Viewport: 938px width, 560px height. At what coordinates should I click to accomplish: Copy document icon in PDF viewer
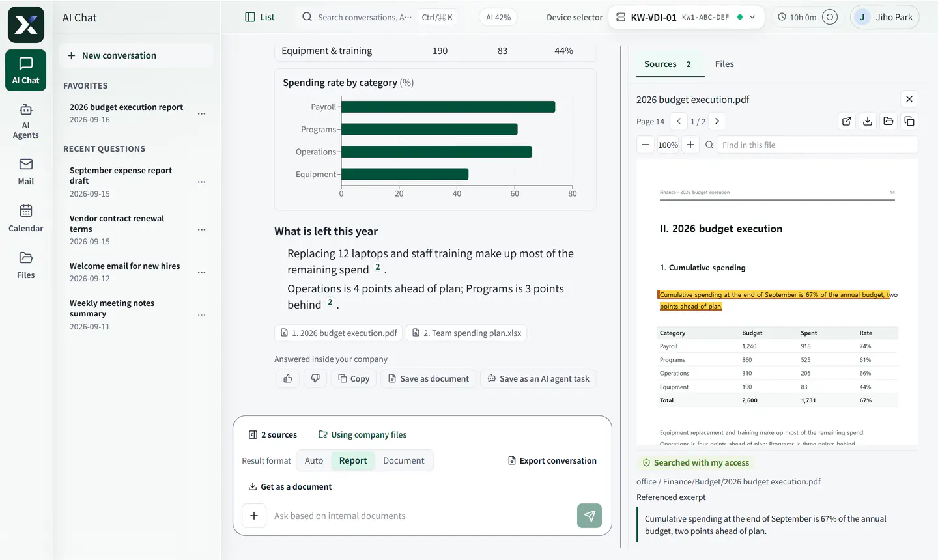(x=909, y=121)
